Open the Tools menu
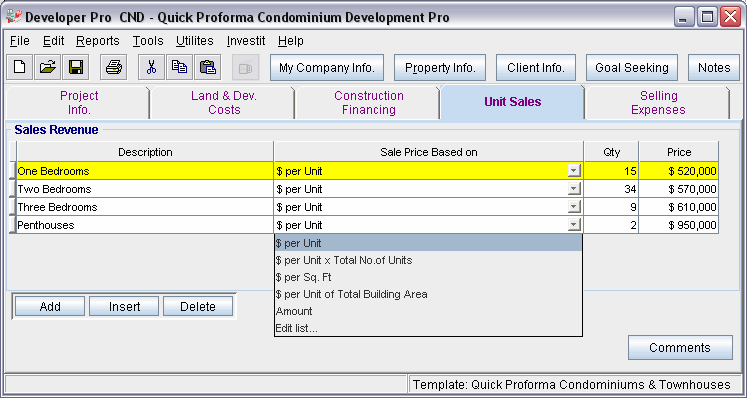Image resolution: width=747 pixels, height=398 pixels. tap(148, 41)
